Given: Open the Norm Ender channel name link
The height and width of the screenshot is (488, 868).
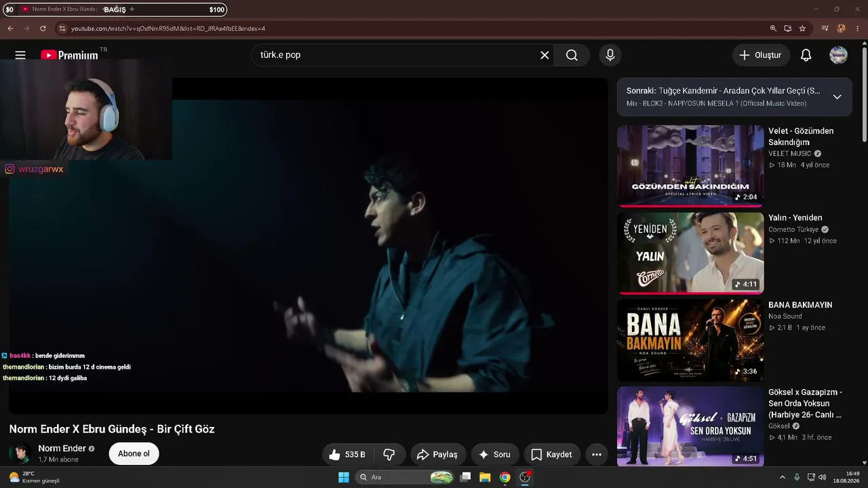Looking at the screenshot, I should [x=62, y=448].
